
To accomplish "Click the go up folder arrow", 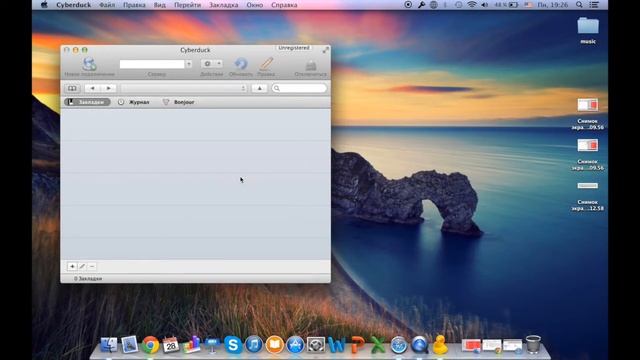I will click(259, 88).
